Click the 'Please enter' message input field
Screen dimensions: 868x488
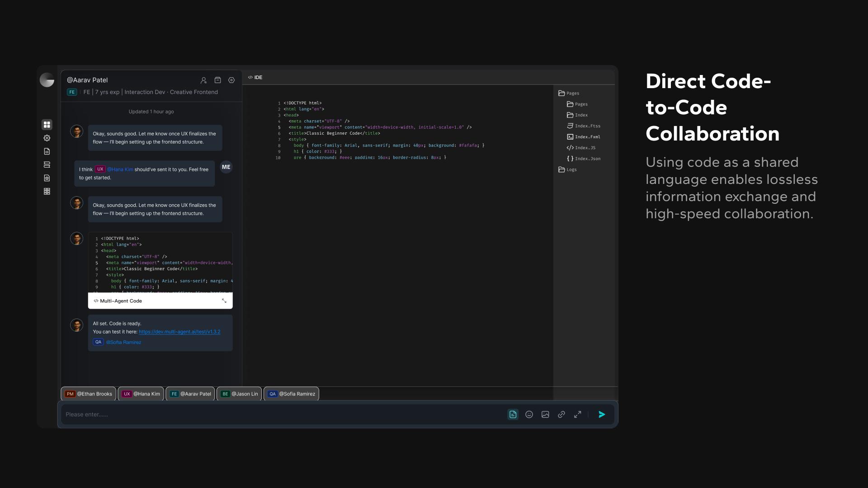pos(280,414)
